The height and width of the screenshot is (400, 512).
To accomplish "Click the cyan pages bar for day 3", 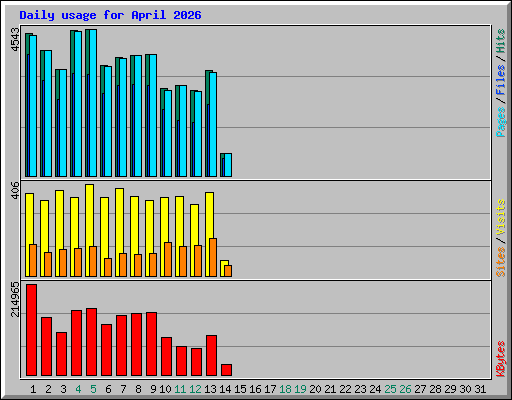I will (x=63, y=123).
